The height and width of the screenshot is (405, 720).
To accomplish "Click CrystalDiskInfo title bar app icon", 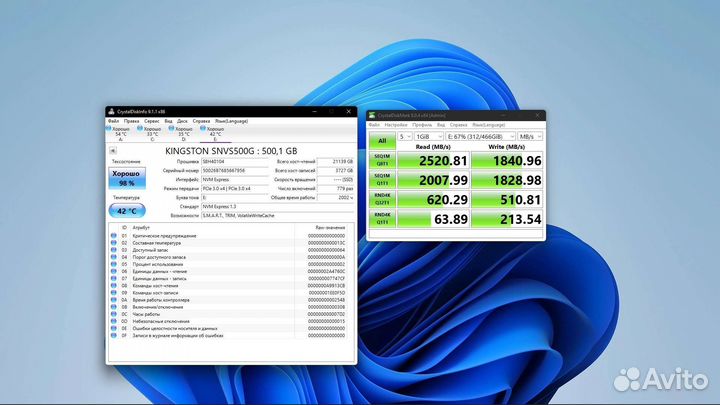I will (x=111, y=112).
